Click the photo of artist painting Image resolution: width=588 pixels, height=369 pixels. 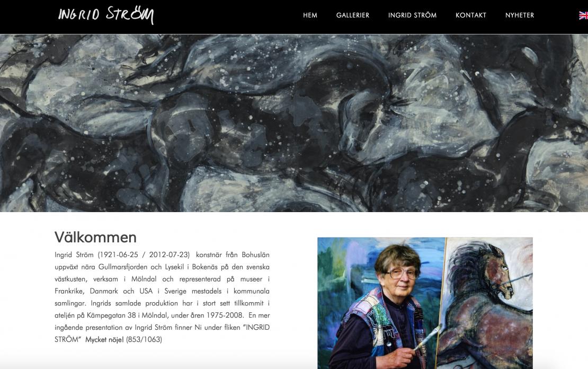pyautogui.click(x=425, y=303)
